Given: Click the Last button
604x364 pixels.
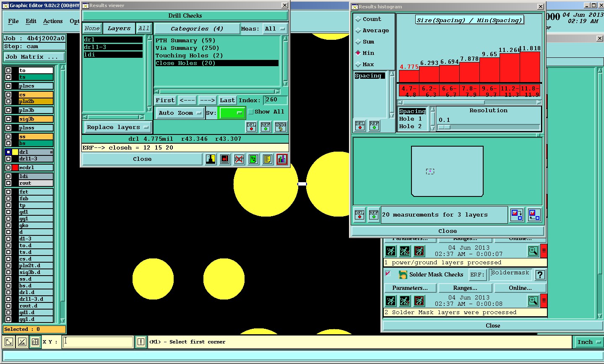Looking at the screenshot, I should pyautogui.click(x=227, y=101).
